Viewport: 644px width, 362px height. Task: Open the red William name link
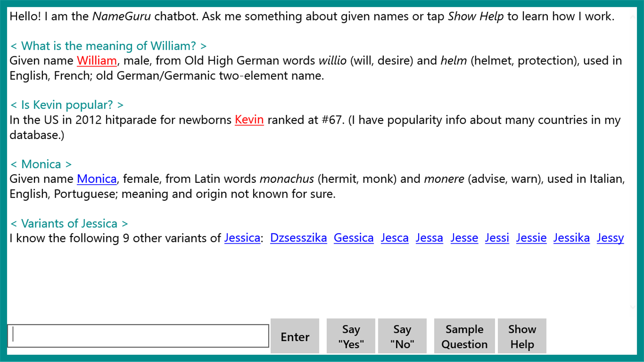tap(97, 61)
